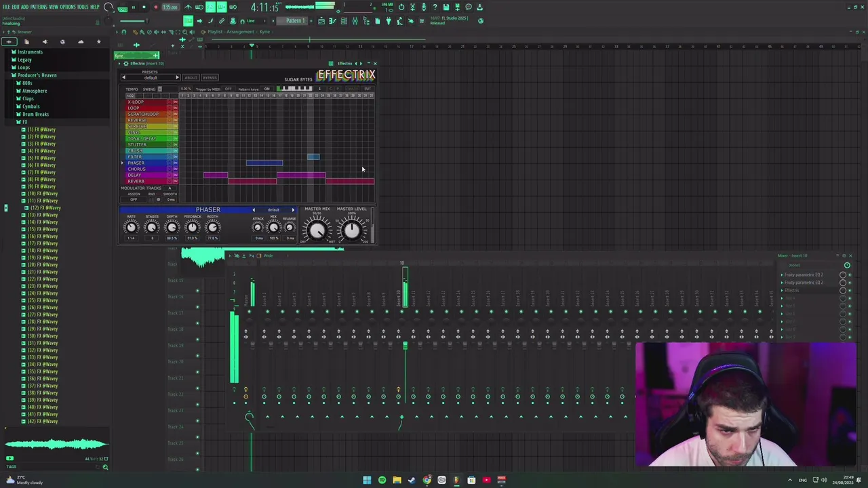The image size is (868, 488).
Task: Expand the Claps folder
Action: pyautogui.click(x=28, y=98)
